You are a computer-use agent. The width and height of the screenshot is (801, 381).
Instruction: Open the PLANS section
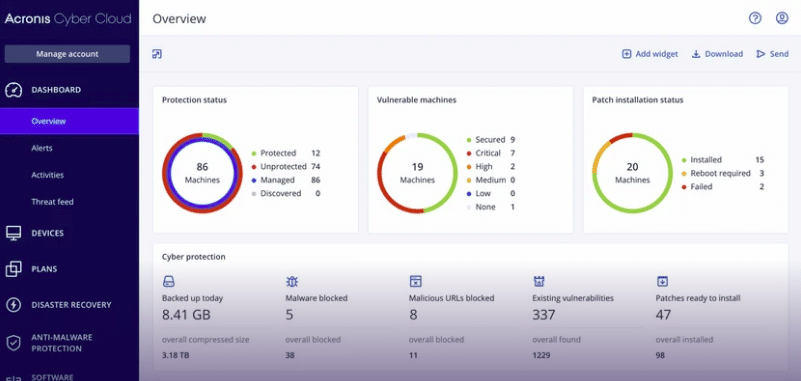point(44,269)
